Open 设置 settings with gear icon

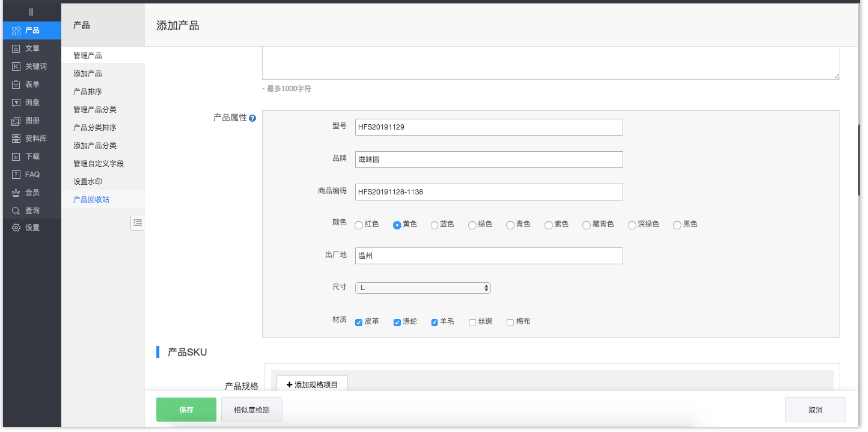(30, 227)
